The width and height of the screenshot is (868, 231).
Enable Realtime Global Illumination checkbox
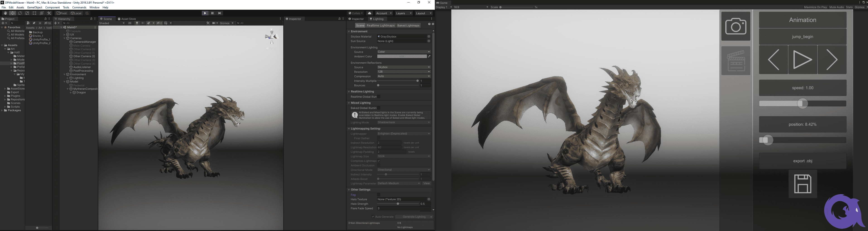379,97
